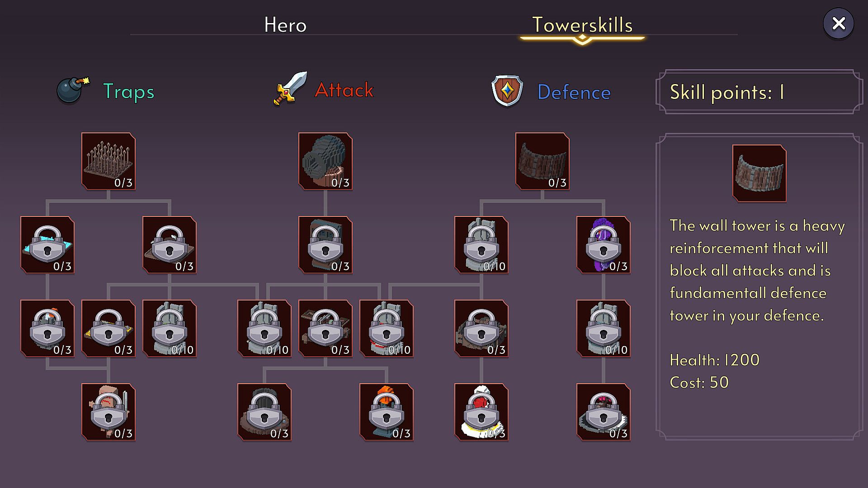Click the locked bottom-right Defence tower skill
Image resolution: width=868 pixels, height=488 pixels.
(604, 412)
